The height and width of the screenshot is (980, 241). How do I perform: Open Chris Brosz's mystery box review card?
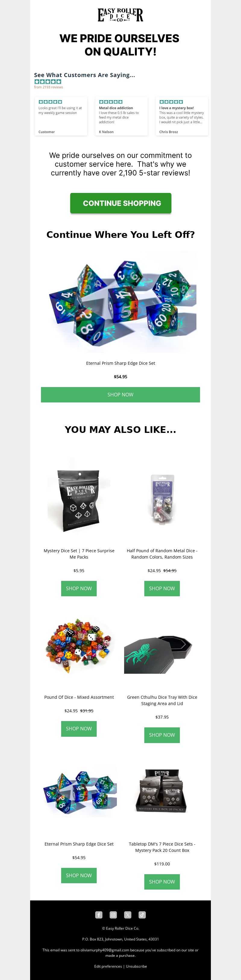pyautogui.click(x=182, y=116)
